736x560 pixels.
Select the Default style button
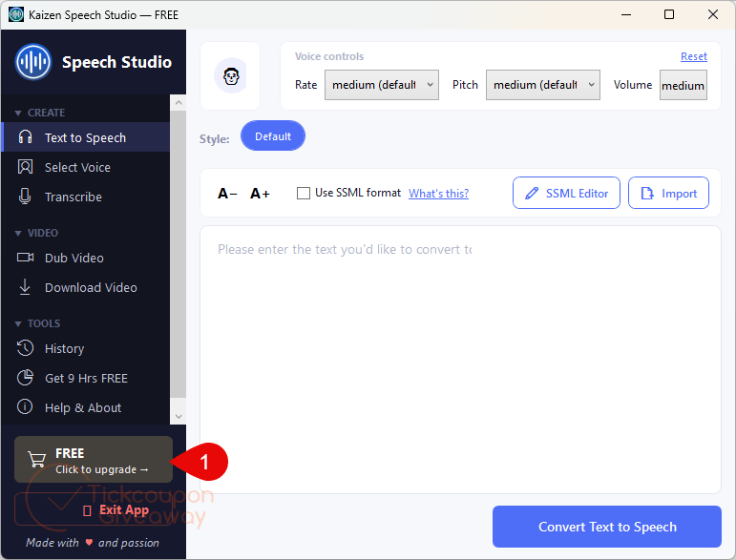point(273,136)
